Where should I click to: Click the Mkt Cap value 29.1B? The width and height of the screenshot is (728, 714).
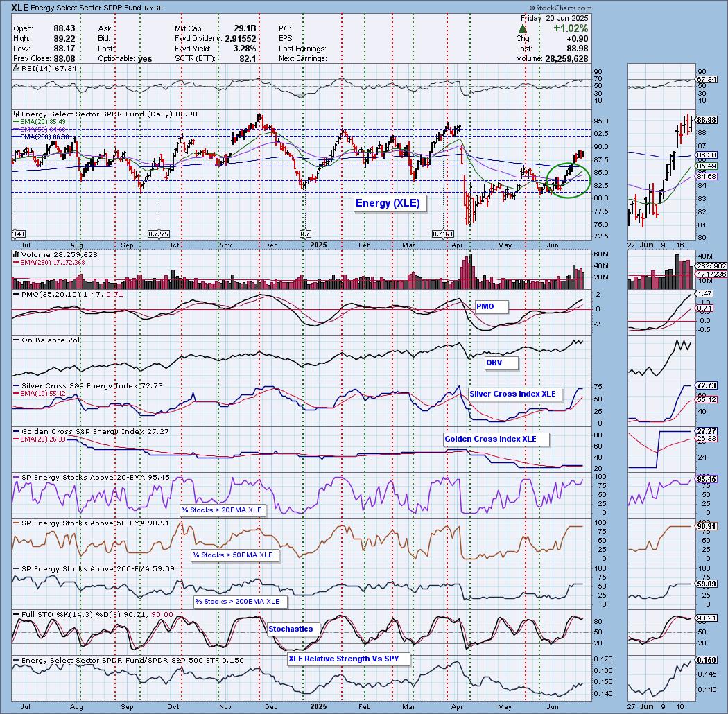click(x=244, y=28)
